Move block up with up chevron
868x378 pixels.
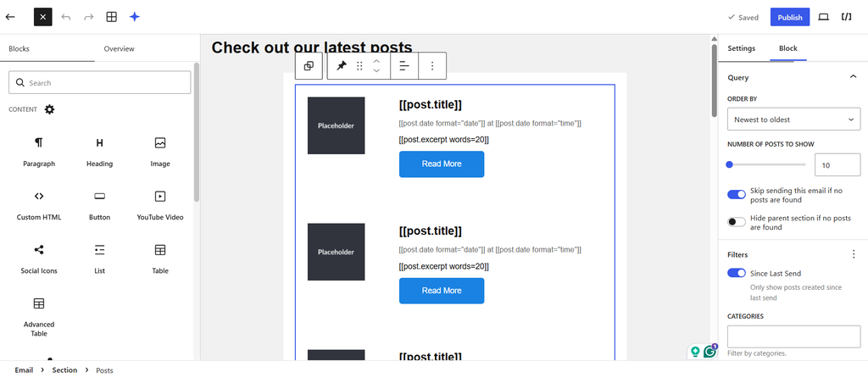point(376,61)
